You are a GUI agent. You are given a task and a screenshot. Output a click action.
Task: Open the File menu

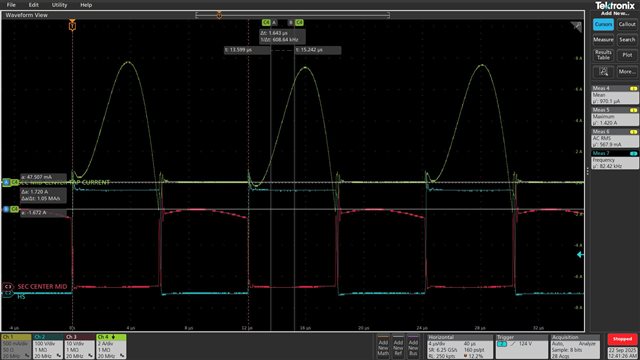click(11, 5)
